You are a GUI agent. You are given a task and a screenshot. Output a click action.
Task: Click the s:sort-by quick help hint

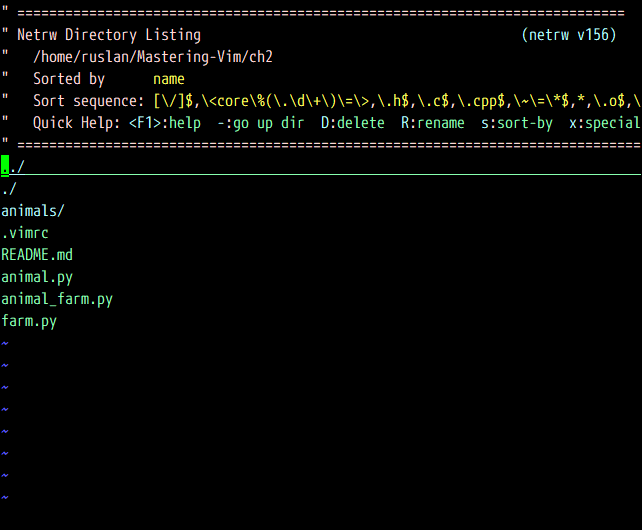point(516,123)
